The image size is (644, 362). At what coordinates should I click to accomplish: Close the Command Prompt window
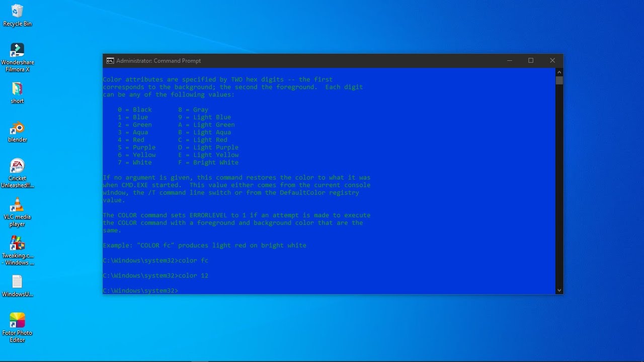coord(552,61)
